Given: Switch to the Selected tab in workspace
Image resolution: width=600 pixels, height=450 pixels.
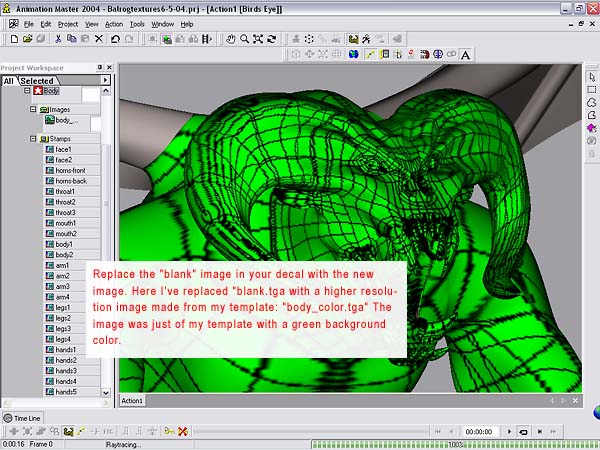Looking at the screenshot, I should click(37, 81).
